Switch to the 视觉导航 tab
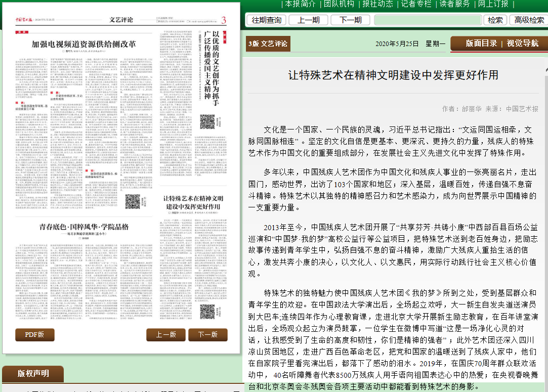Image resolution: width=548 pixels, height=392 pixels. click(x=523, y=43)
